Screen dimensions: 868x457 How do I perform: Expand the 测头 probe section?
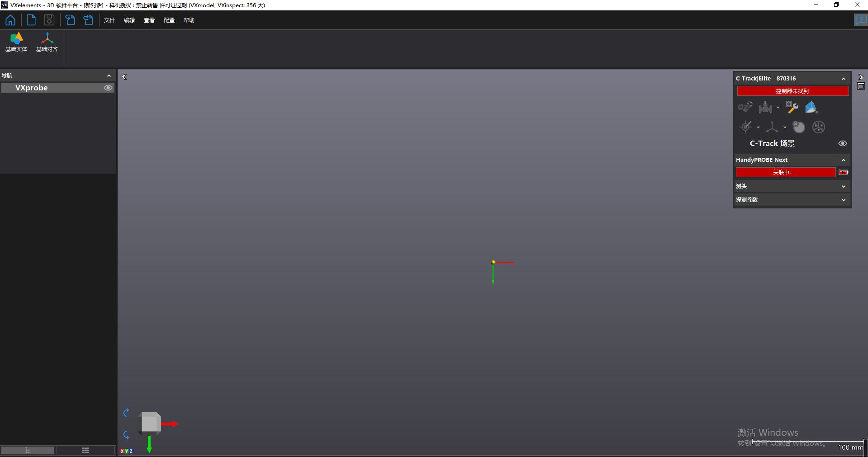point(844,186)
